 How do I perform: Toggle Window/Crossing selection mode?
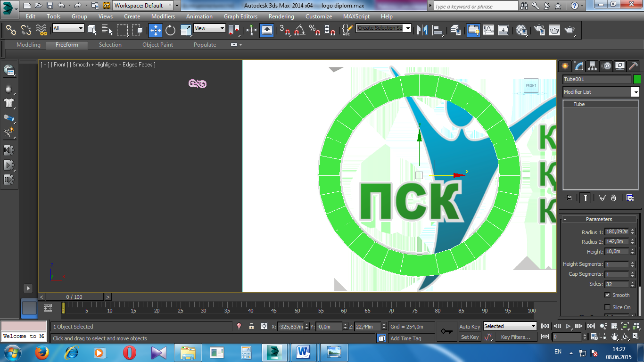137,30
